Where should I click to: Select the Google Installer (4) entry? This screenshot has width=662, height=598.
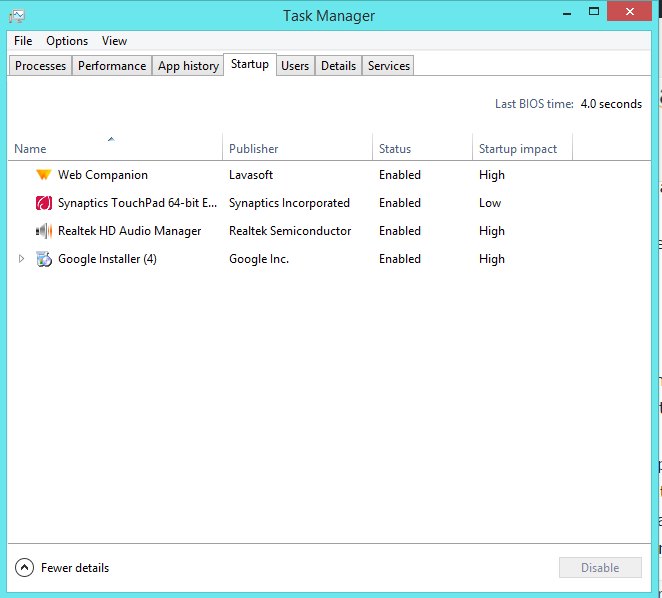pyautogui.click(x=107, y=259)
